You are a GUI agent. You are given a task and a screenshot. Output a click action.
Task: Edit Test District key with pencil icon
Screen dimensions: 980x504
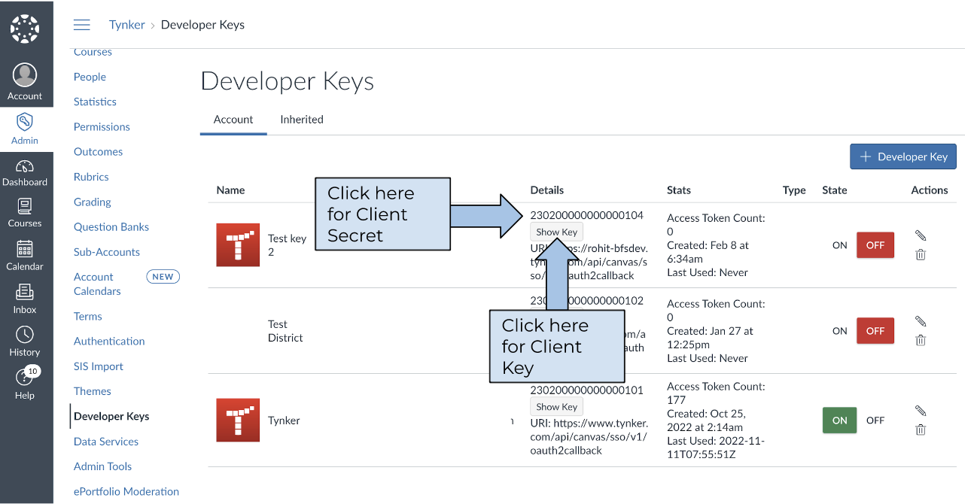coord(920,321)
